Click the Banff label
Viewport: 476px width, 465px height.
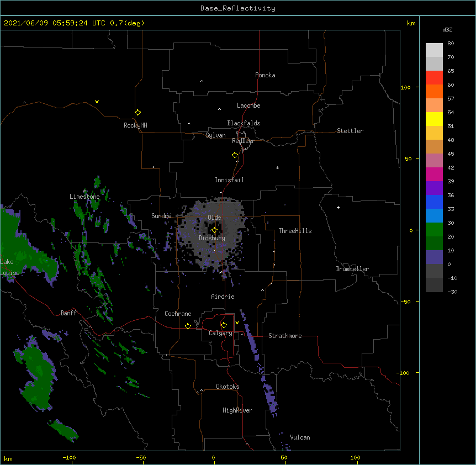[x=68, y=313]
